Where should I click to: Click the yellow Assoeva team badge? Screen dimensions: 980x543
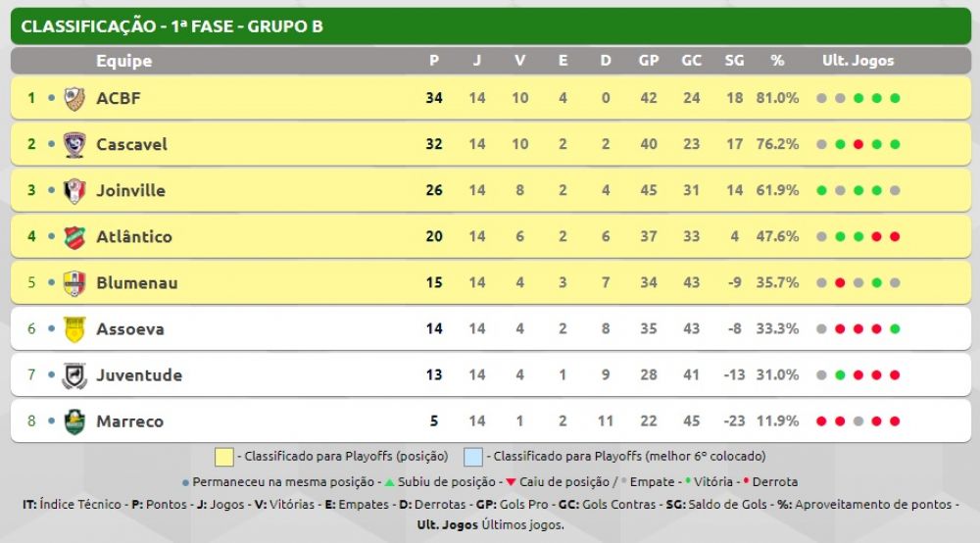point(74,329)
